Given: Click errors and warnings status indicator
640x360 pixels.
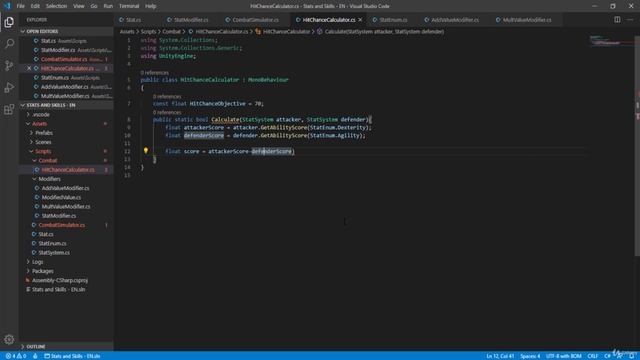Looking at the screenshot, I should pos(16,356).
